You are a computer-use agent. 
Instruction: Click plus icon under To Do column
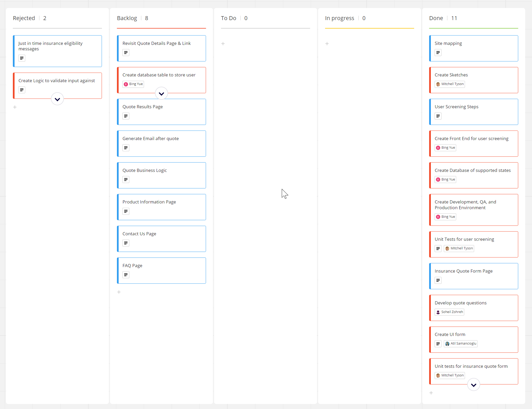click(223, 44)
